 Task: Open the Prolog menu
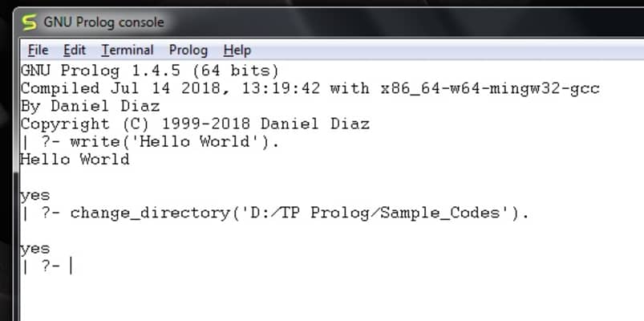tap(188, 50)
